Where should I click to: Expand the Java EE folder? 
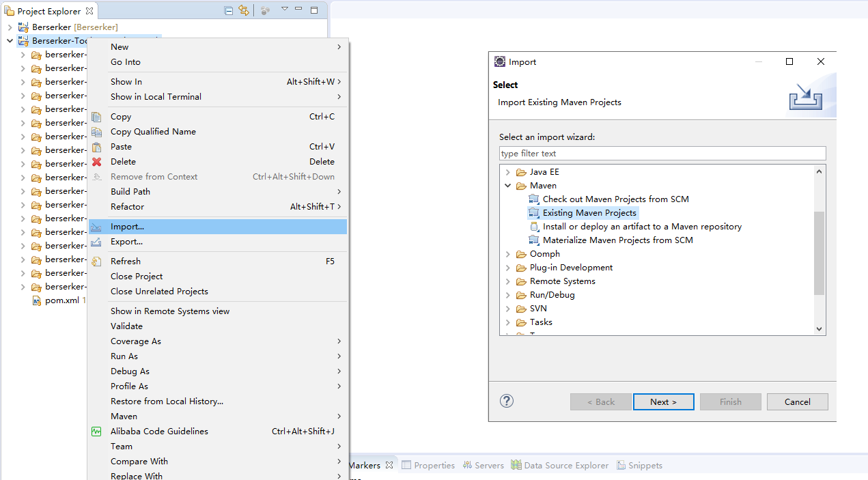507,172
